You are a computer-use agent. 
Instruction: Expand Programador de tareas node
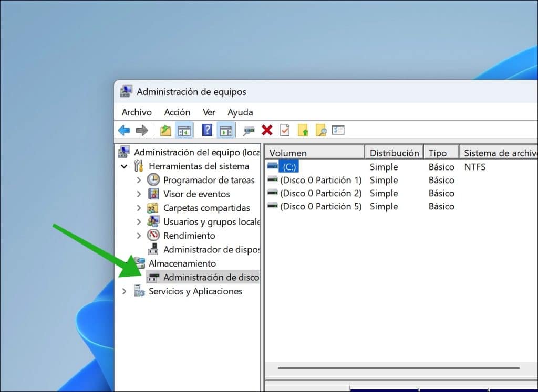click(139, 180)
